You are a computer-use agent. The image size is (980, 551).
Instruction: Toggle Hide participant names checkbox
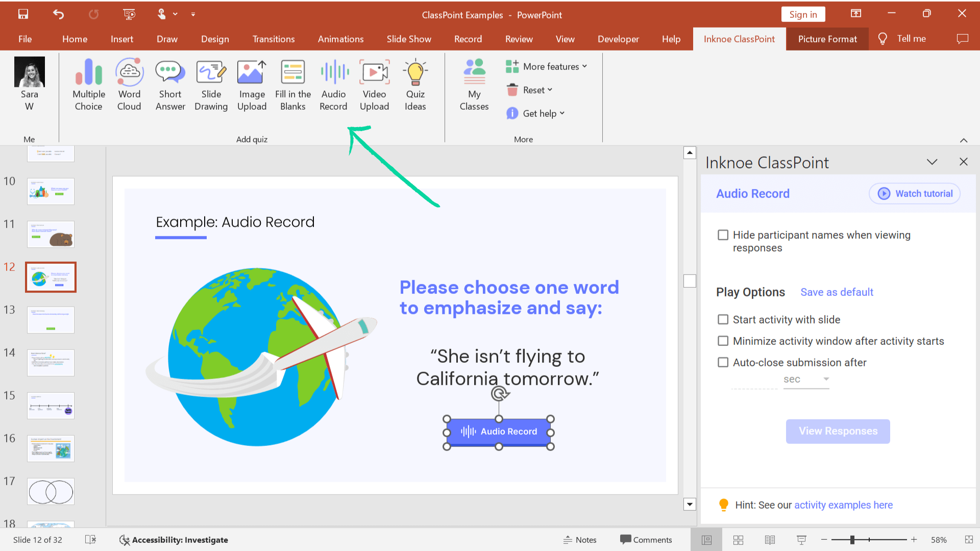click(724, 235)
